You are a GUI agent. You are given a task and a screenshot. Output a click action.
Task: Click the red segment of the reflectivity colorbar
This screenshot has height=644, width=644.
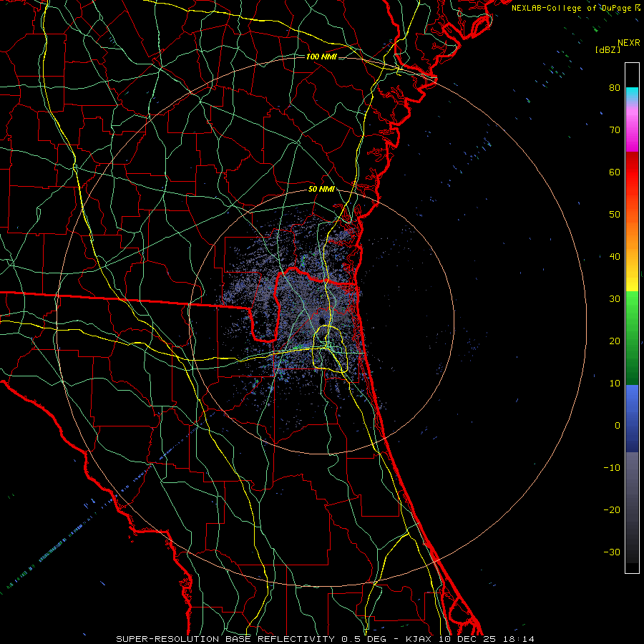pyautogui.click(x=632, y=172)
